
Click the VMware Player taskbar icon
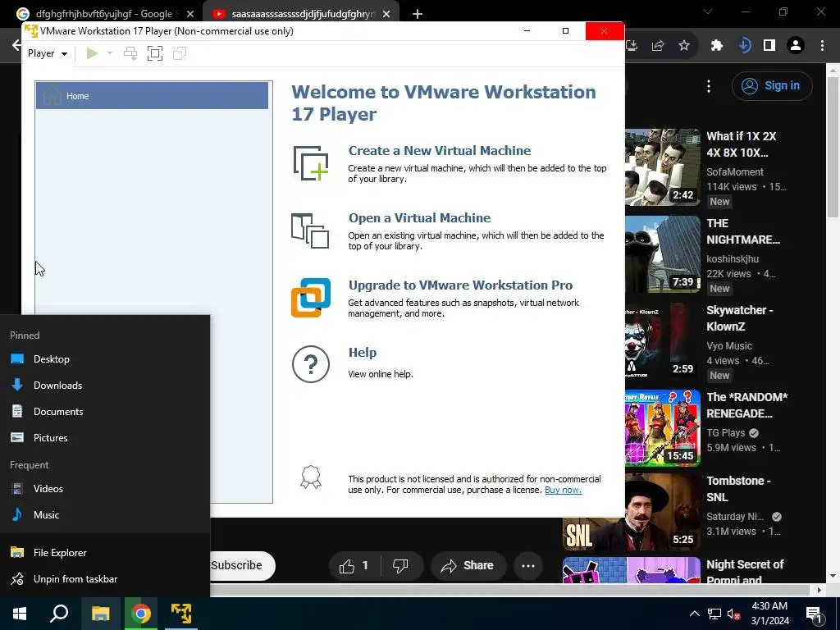tap(181, 614)
